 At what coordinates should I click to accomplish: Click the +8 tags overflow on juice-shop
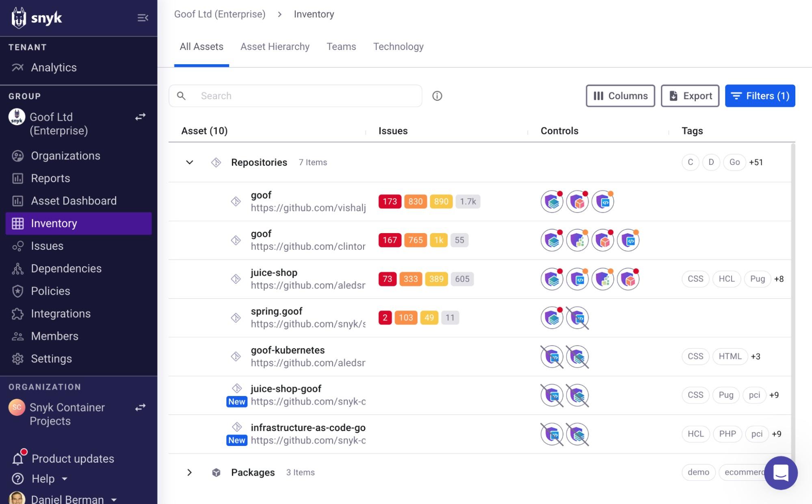[779, 279]
